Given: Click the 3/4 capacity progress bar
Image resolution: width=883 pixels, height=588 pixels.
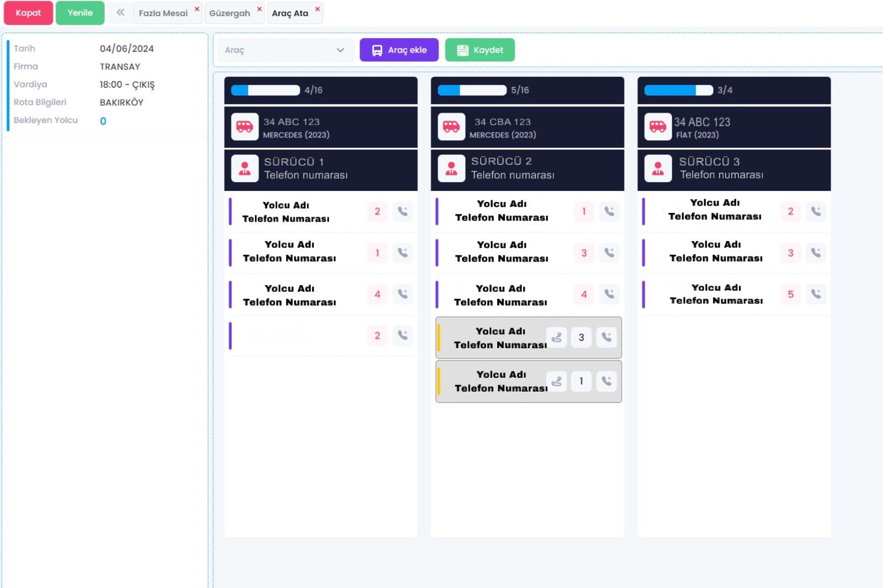Looking at the screenshot, I should click(678, 90).
